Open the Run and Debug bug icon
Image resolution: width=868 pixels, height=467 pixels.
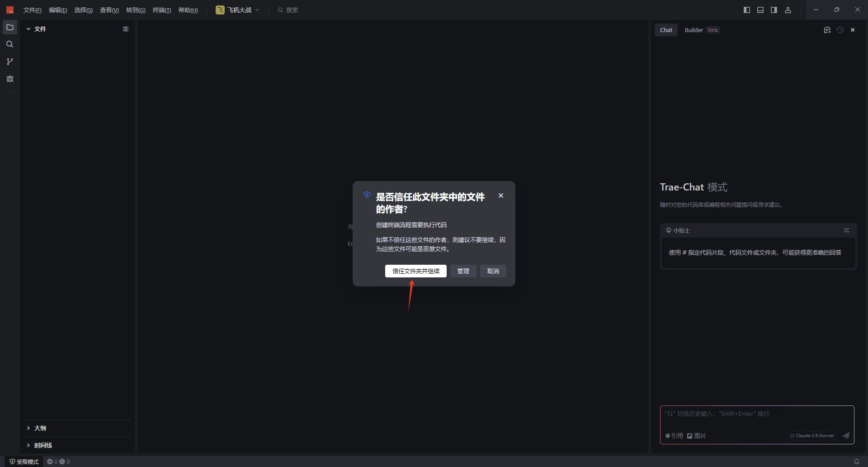pos(10,79)
